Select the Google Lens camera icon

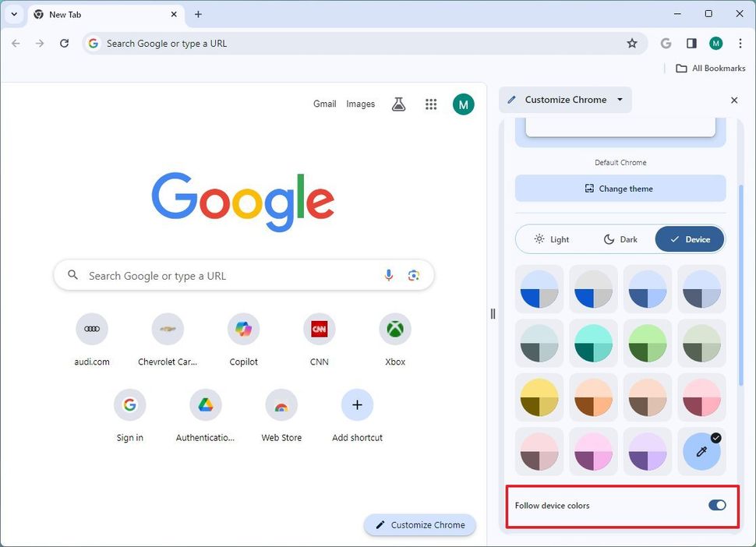pyautogui.click(x=414, y=275)
